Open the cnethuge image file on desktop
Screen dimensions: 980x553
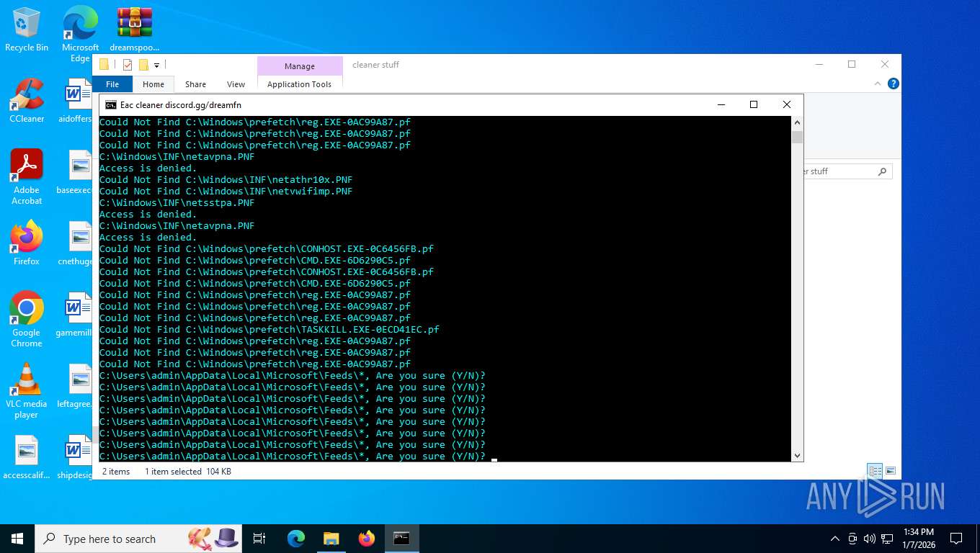coord(75,243)
